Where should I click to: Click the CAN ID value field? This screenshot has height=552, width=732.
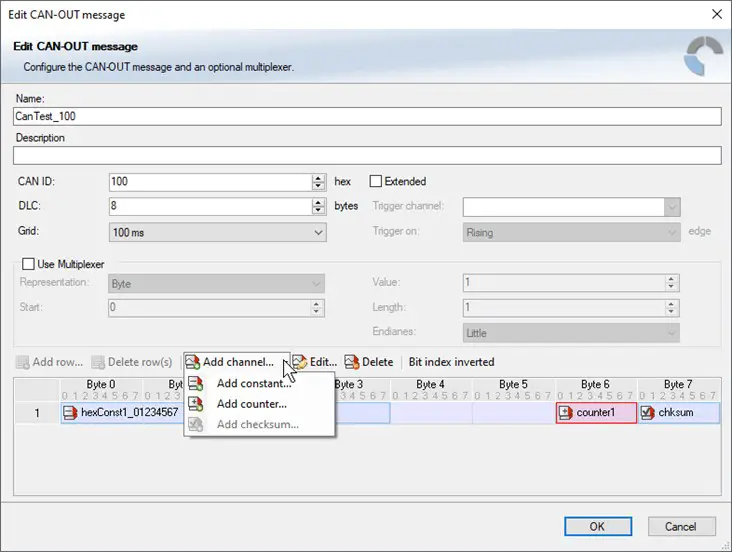point(210,182)
